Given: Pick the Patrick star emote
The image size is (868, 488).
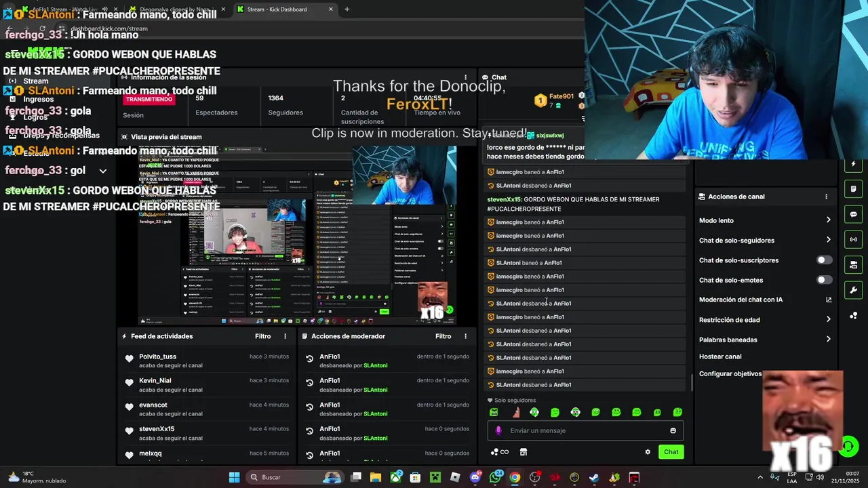Looking at the screenshot, I should tap(515, 412).
